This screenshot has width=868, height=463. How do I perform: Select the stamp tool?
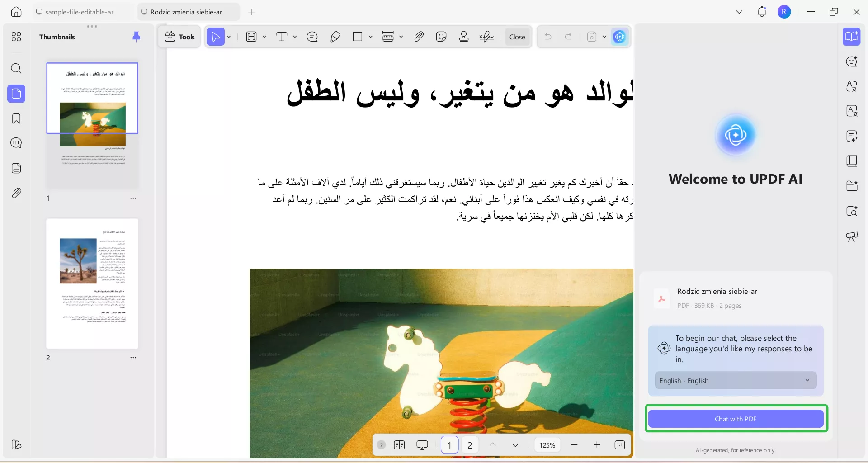(464, 37)
